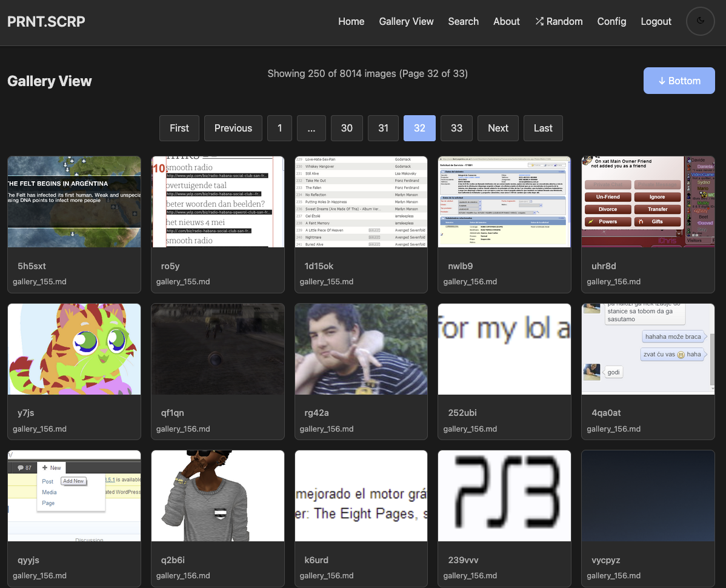Go to the First page

(x=179, y=129)
